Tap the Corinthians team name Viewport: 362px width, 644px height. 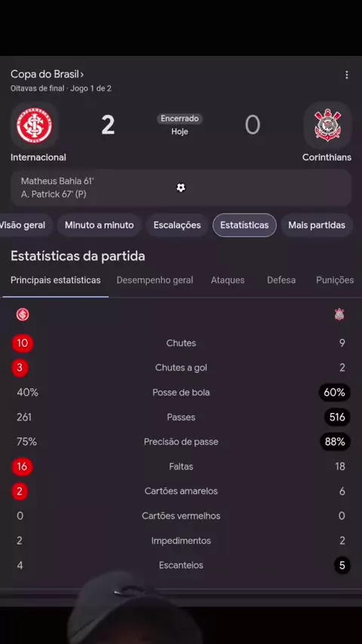pyautogui.click(x=327, y=158)
